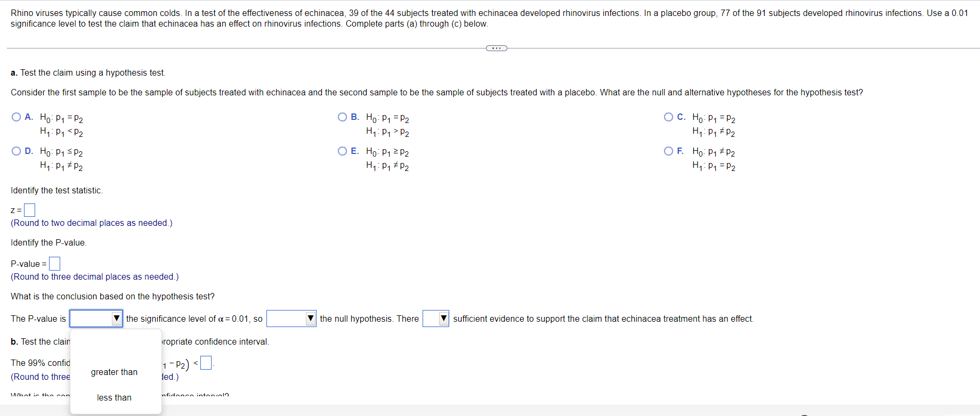Open the null hypothesis decision dropdown
Screen dimensions: 980x416
(291, 319)
